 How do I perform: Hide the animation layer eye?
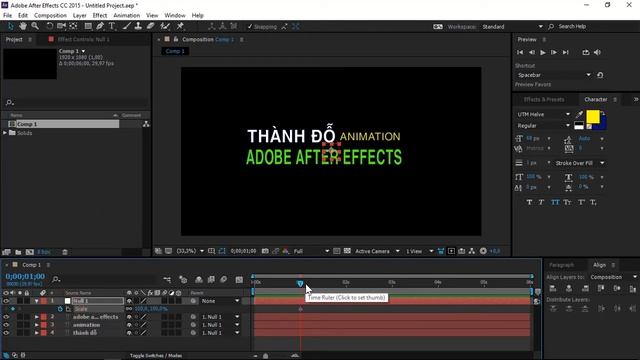coord(6,325)
